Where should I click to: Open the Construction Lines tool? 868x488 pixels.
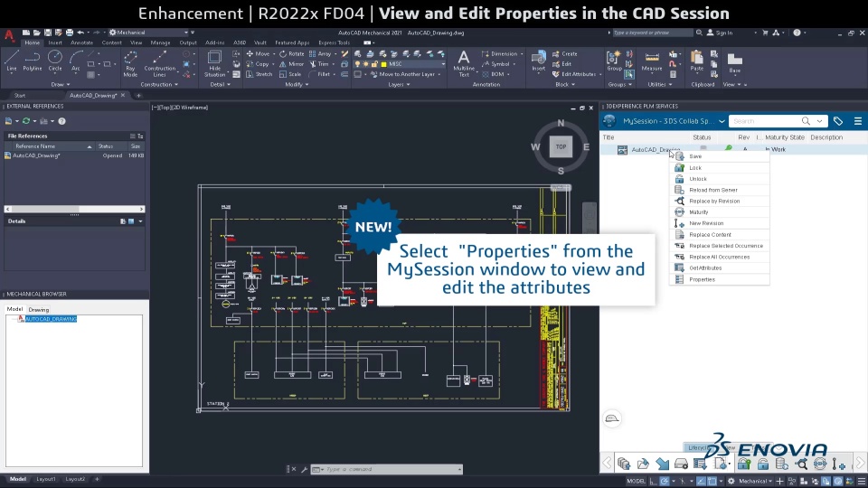tap(159, 63)
